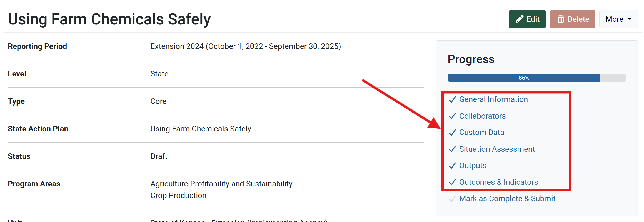Click the checkmark beside Collaborators
Viewport: 644px width, 222px height.
click(452, 116)
